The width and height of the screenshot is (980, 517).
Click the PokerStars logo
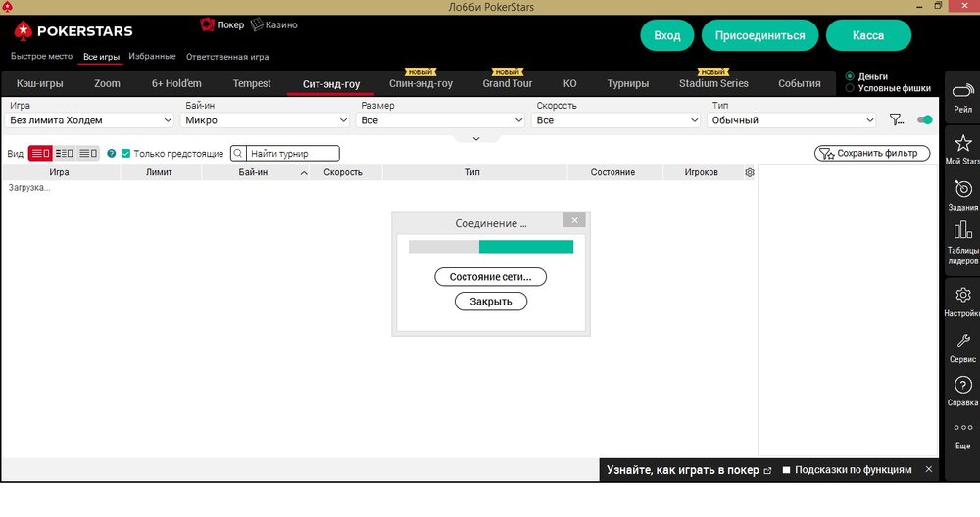coord(73,30)
